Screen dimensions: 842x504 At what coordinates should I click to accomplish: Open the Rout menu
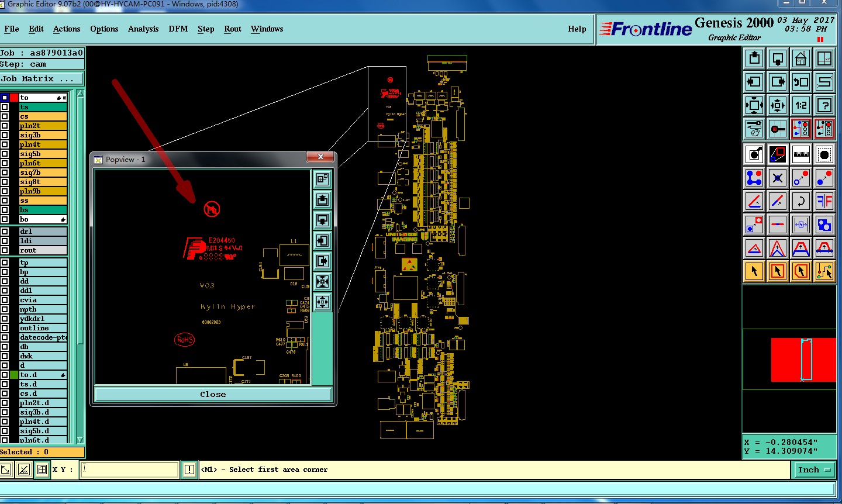pyautogui.click(x=233, y=29)
